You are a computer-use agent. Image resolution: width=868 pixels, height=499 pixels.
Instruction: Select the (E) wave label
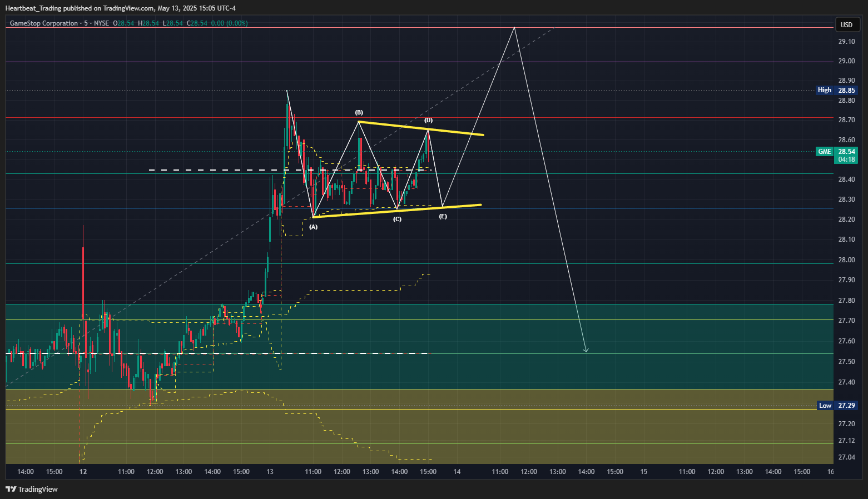coord(443,216)
